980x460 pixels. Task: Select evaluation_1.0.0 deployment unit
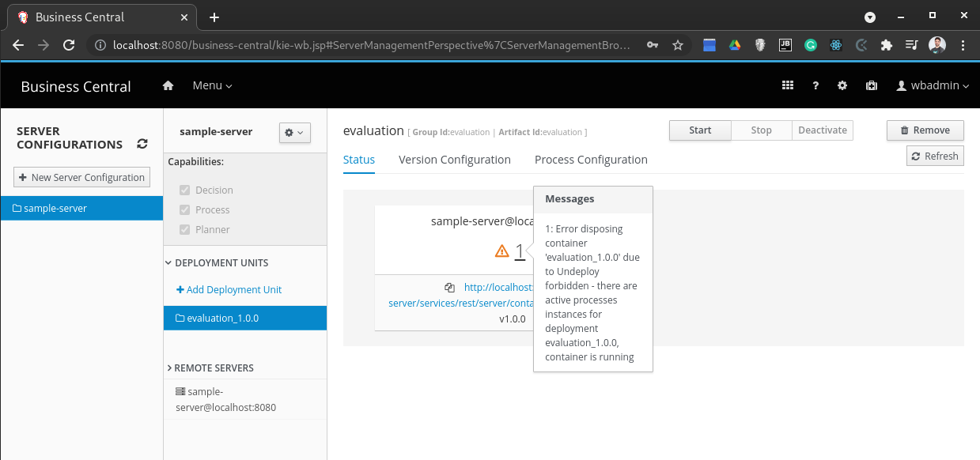(x=245, y=318)
